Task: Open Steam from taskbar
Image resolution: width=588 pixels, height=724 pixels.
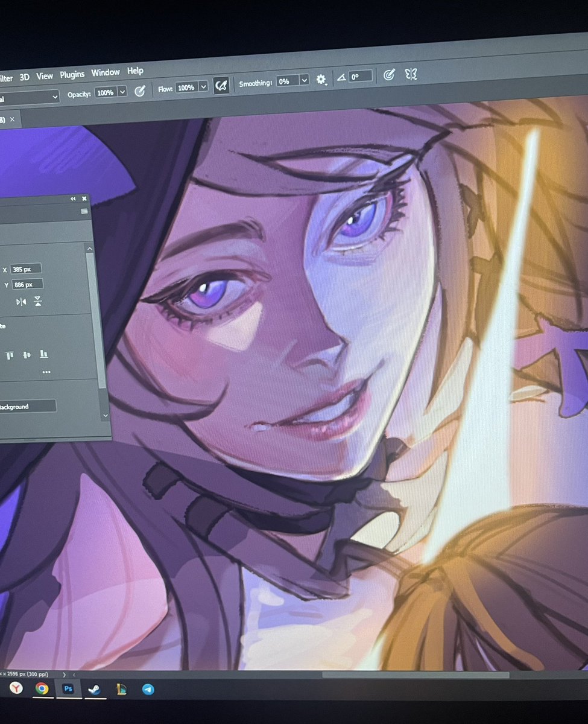Action: point(94,689)
